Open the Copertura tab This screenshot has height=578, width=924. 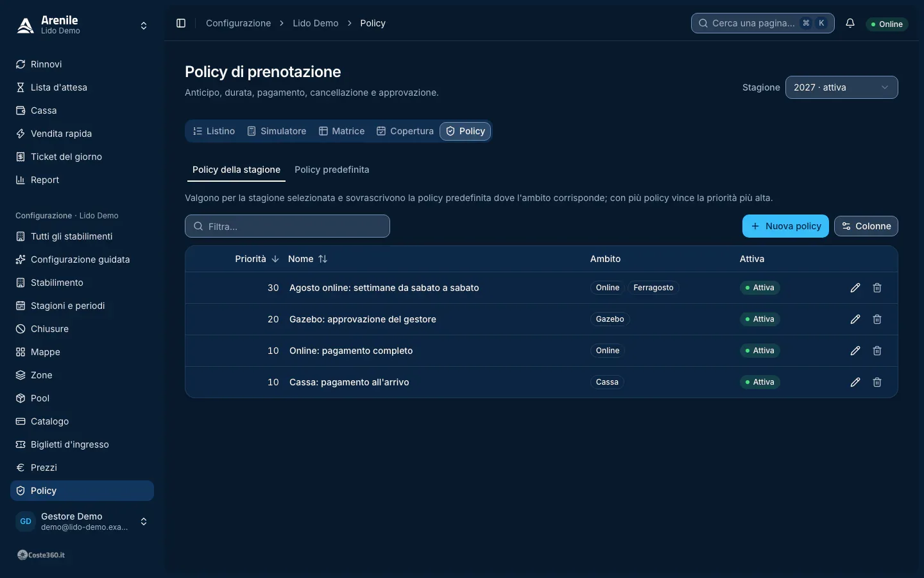[405, 131]
